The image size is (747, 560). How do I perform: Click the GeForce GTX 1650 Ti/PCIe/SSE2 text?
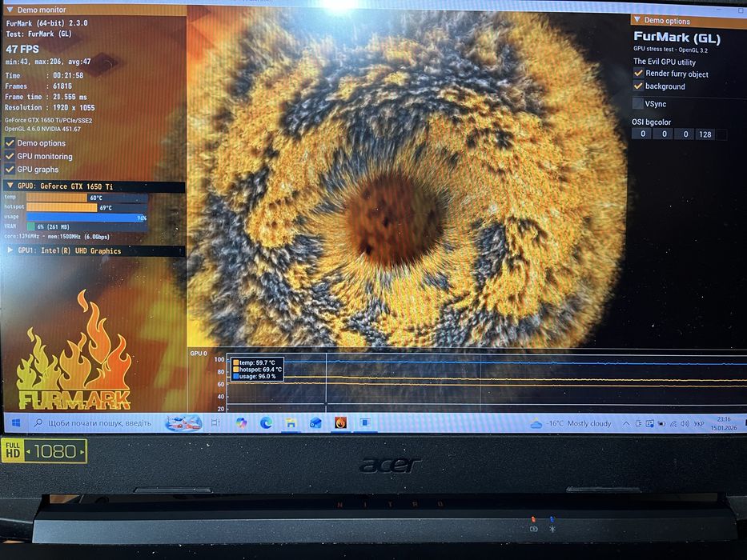point(49,121)
